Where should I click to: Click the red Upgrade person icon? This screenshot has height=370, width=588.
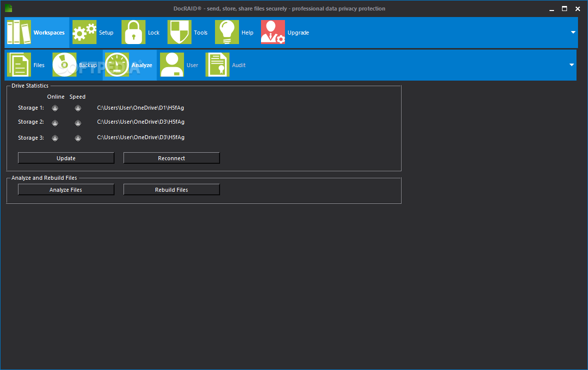[273, 33]
